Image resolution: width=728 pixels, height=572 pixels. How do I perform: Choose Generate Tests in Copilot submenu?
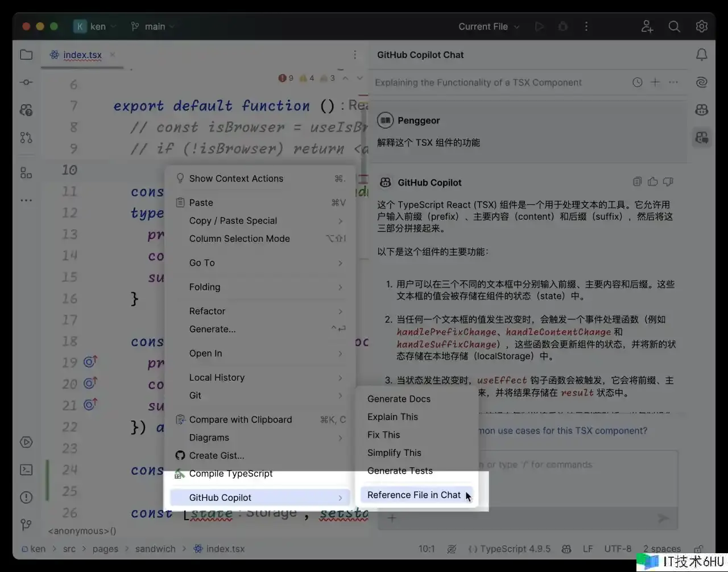(417, 471)
